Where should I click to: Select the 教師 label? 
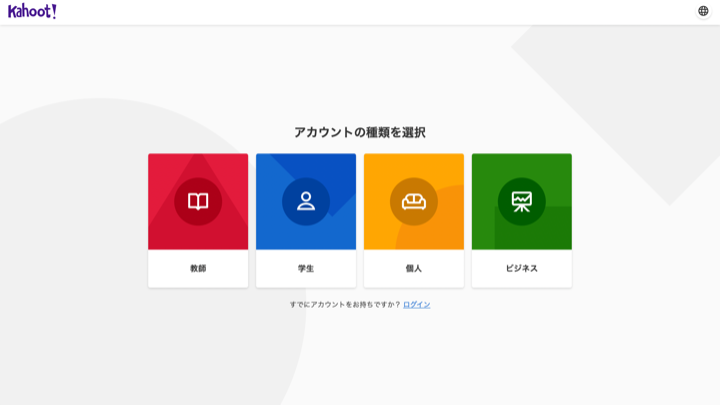tap(198, 269)
